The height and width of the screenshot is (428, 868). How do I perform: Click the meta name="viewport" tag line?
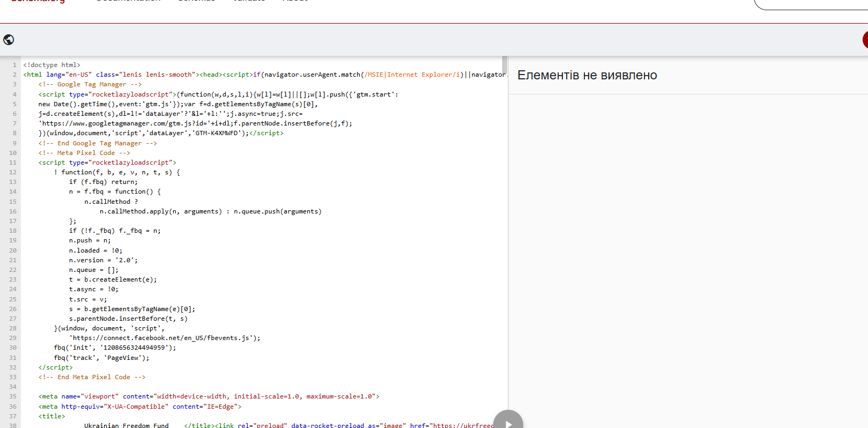[x=209, y=396]
